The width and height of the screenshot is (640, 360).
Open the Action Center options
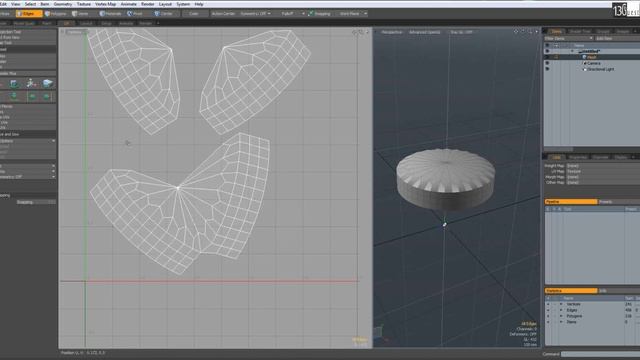pos(223,13)
